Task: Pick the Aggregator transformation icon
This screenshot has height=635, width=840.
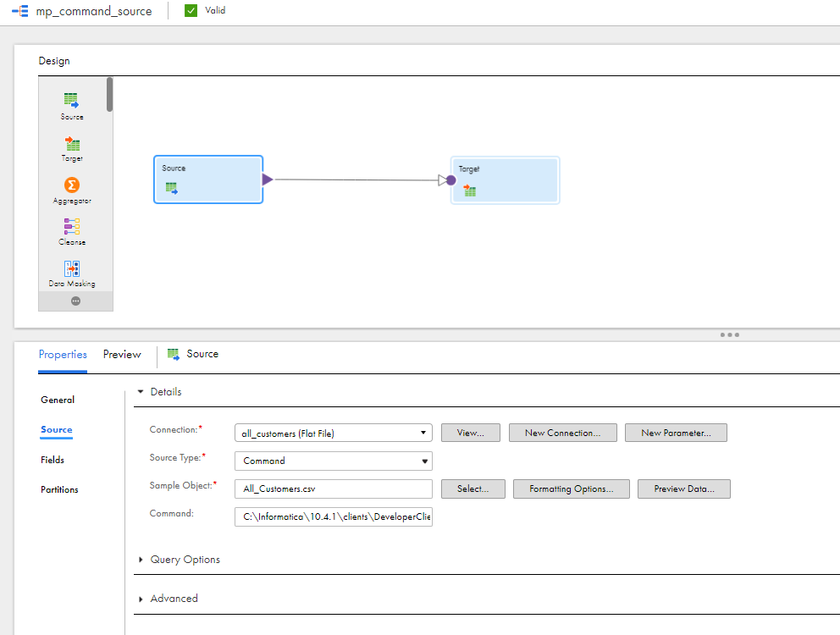Action: pos(72,185)
